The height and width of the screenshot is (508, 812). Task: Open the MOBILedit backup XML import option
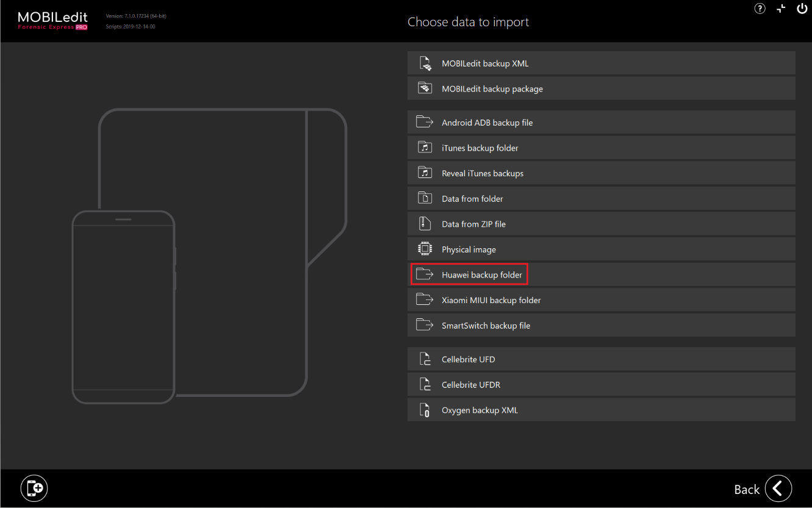pyautogui.click(x=601, y=63)
